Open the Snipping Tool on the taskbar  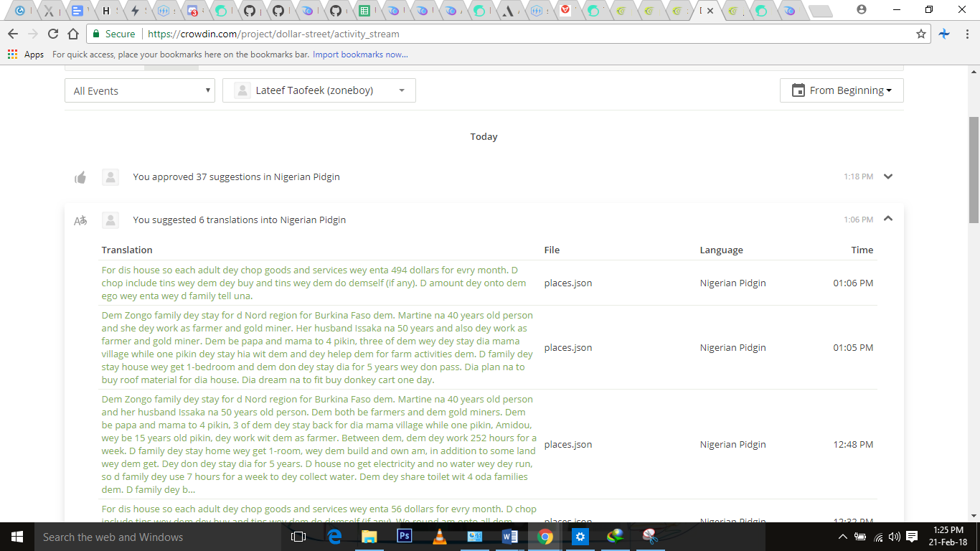[650, 537]
